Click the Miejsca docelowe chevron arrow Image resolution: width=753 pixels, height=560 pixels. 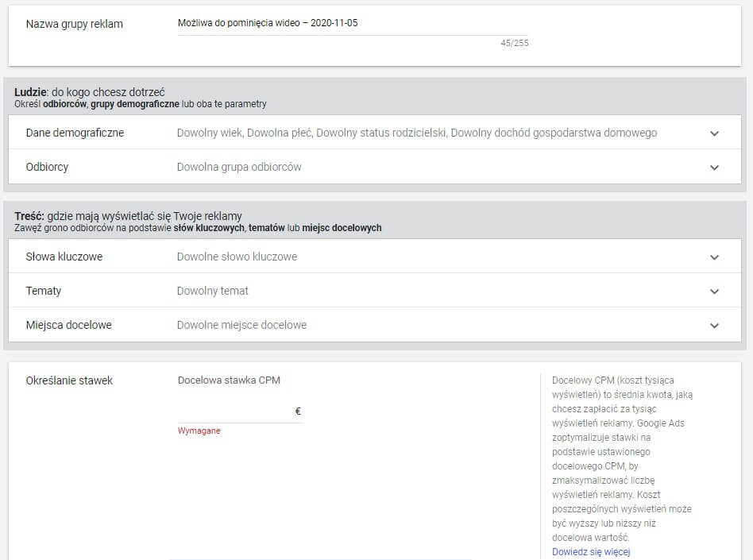click(714, 326)
